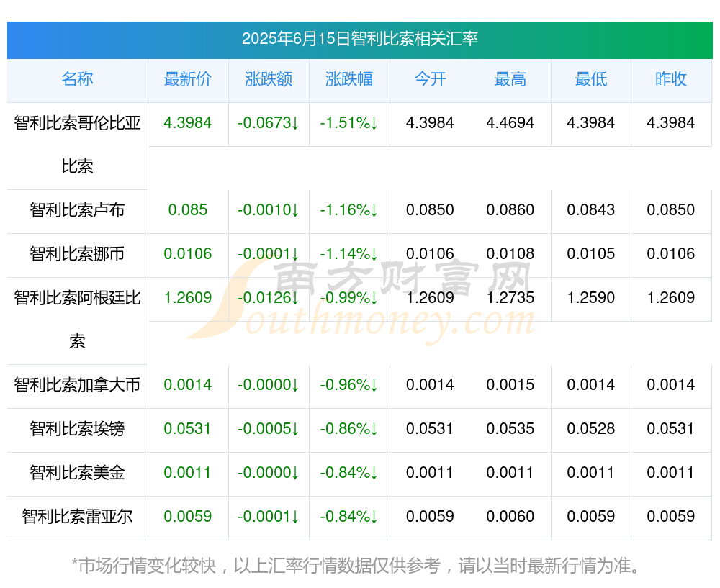Screen dimensions: 720x588
Task: Click the low value 0.0528
Action: click(591, 429)
